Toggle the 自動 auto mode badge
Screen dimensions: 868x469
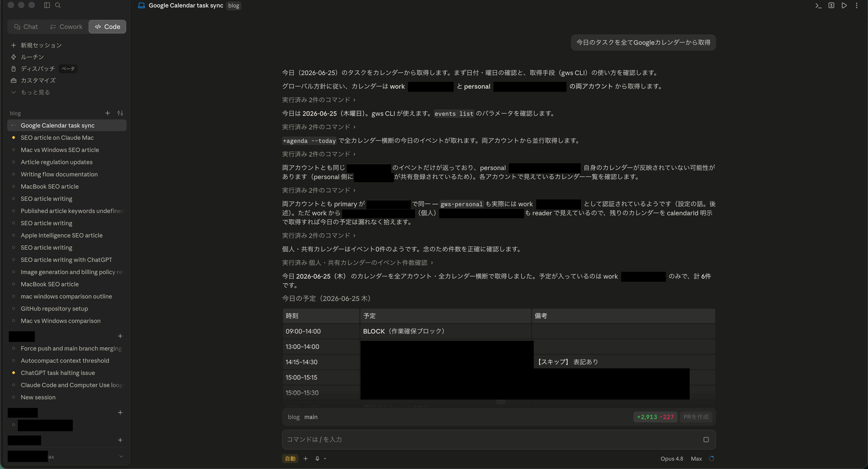[290, 459]
